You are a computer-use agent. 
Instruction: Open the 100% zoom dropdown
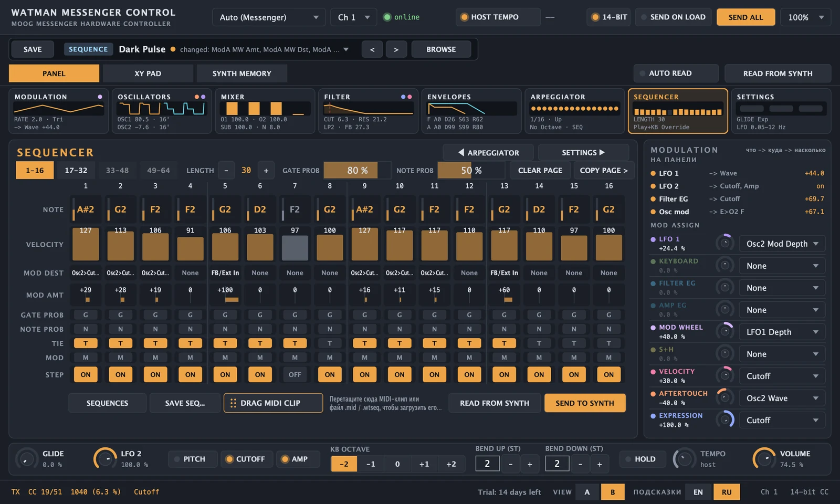tap(805, 17)
